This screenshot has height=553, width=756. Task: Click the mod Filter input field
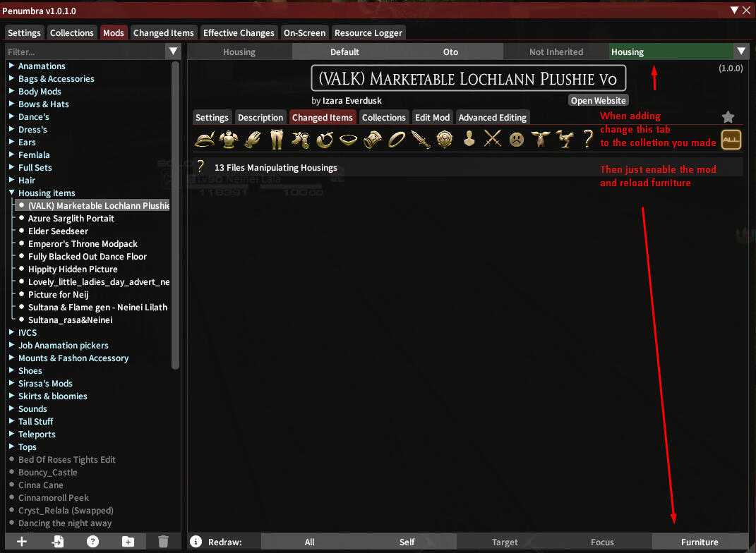(x=85, y=51)
